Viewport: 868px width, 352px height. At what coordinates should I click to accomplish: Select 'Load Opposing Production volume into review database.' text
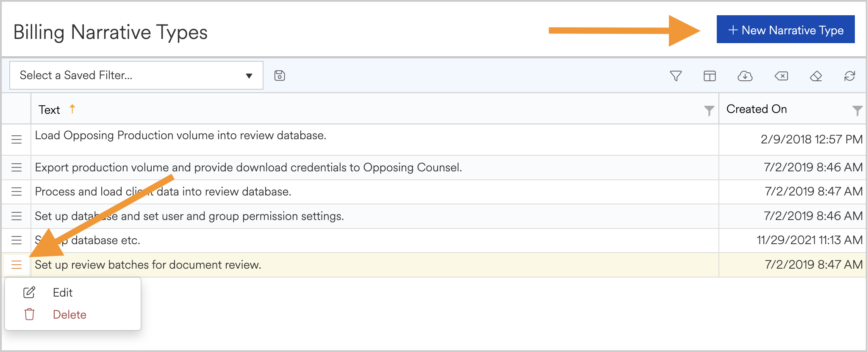tap(180, 135)
